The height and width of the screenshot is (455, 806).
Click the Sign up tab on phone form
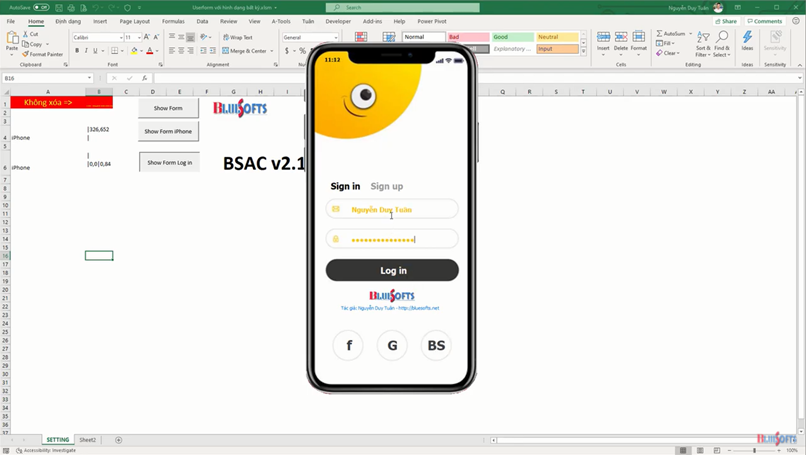[x=387, y=186]
